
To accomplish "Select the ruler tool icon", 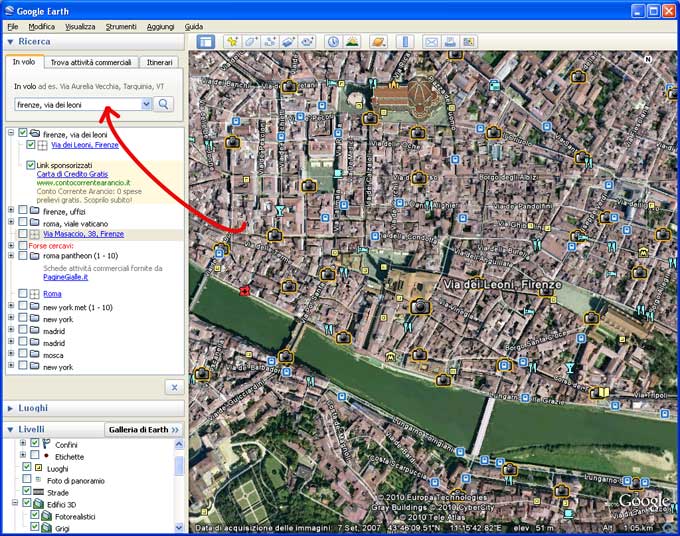I will pos(405,42).
